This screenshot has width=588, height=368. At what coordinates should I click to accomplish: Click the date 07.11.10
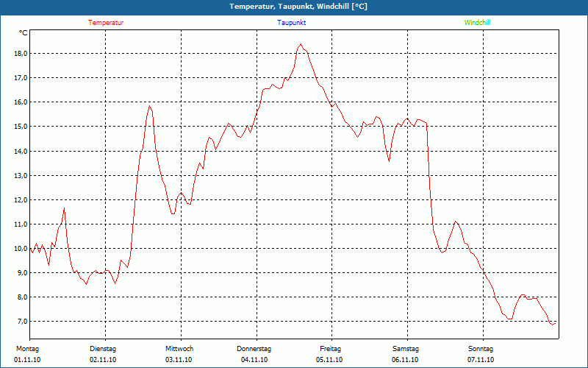[x=481, y=360]
